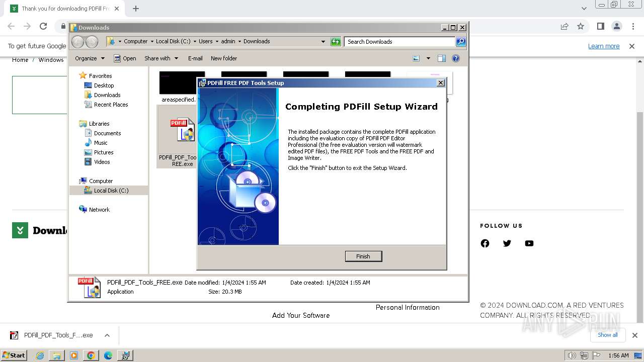Click the volume icon in system tray
Image resolution: width=644 pixels, height=362 pixels.
coord(572,355)
